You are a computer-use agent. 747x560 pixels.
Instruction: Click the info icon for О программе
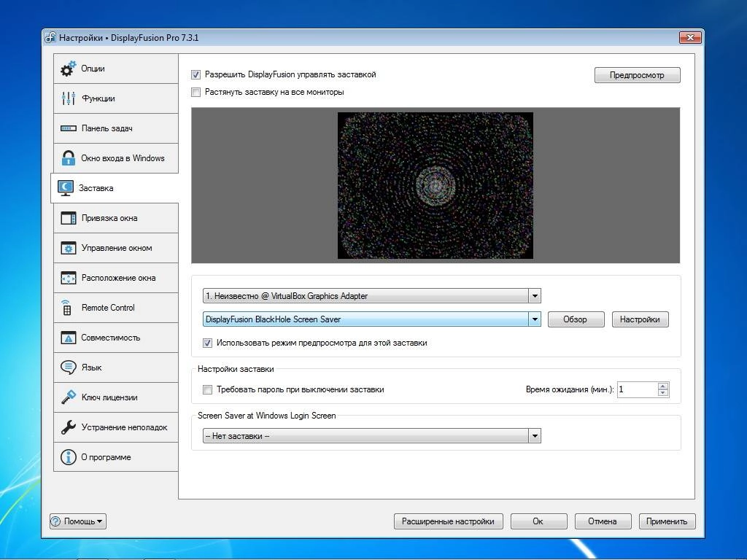pos(68,457)
